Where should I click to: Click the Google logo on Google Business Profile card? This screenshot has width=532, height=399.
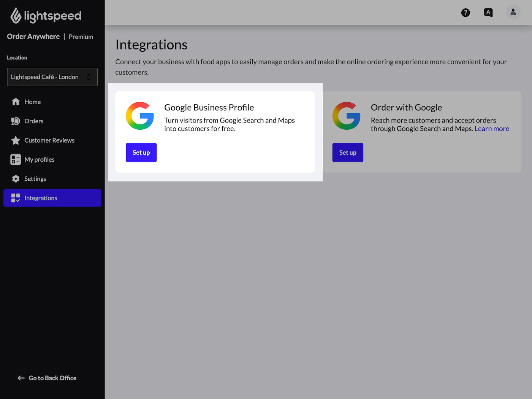[140, 116]
